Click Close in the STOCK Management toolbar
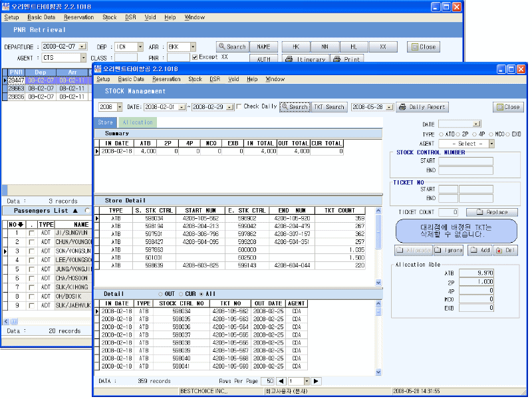532x399 pixels. 508,107
